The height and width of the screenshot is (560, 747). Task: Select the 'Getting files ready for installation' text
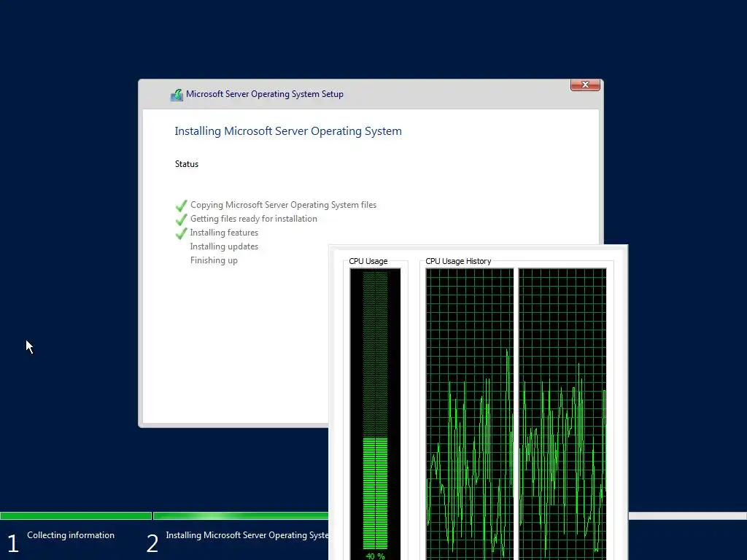point(253,219)
